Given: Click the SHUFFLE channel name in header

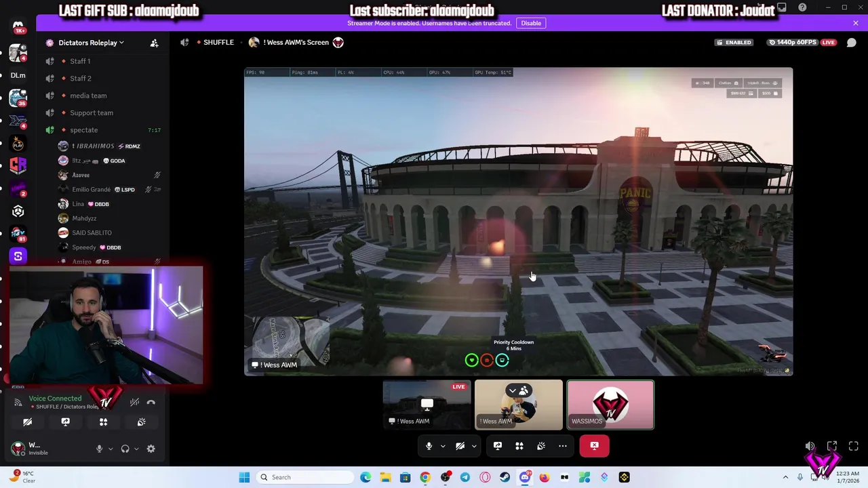Looking at the screenshot, I should (218, 42).
